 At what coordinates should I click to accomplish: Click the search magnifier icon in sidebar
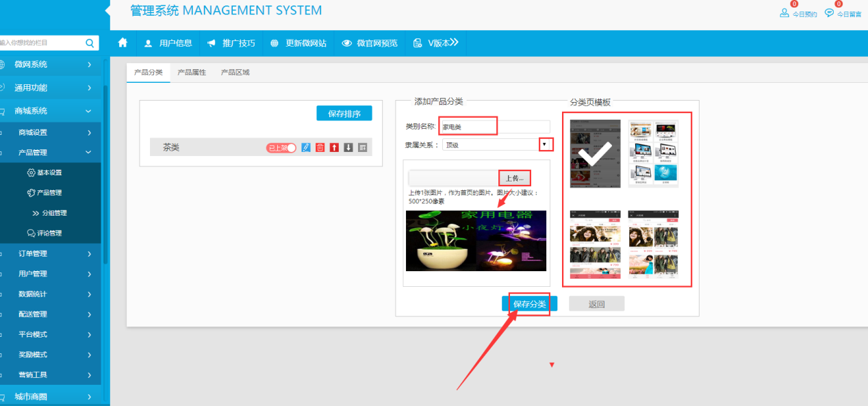90,42
